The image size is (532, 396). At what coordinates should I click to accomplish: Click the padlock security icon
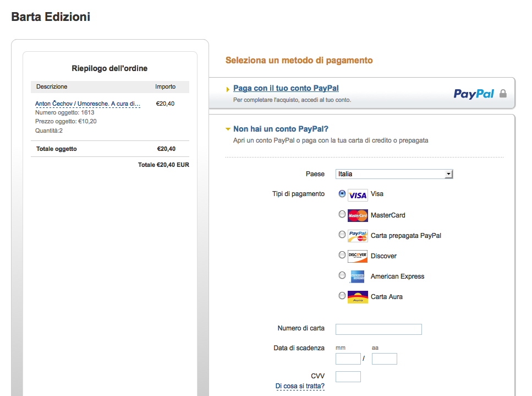pos(503,94)
